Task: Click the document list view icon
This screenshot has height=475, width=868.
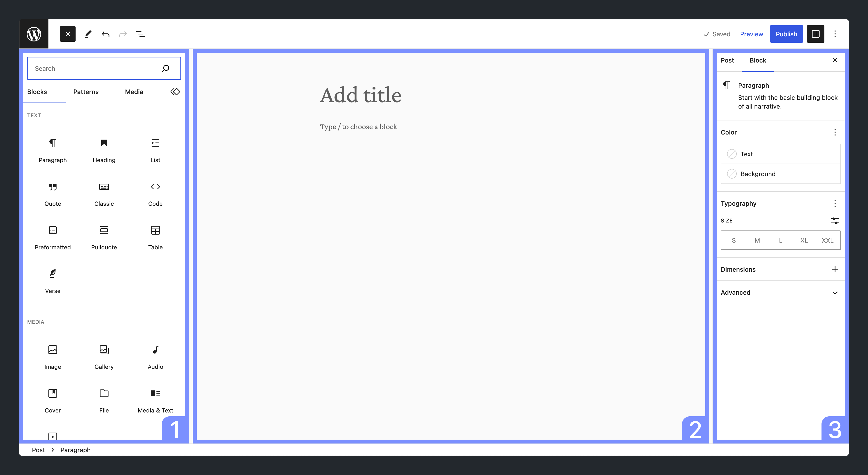Action: (x=141, y=34)
